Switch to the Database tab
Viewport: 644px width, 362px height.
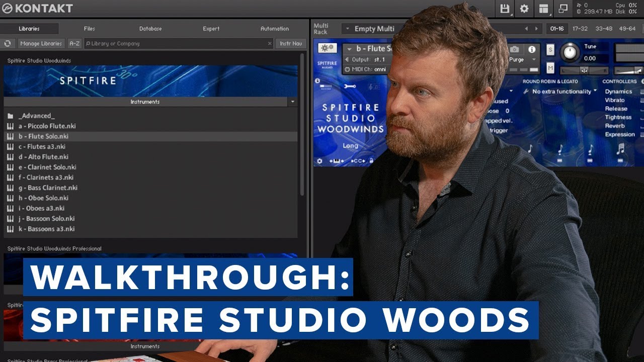(150, 29)
